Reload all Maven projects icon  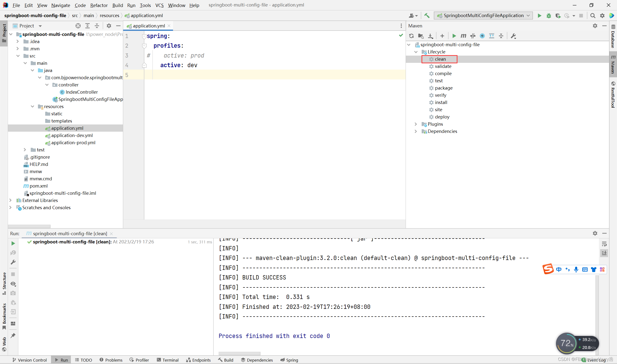[x=411, y=36]
